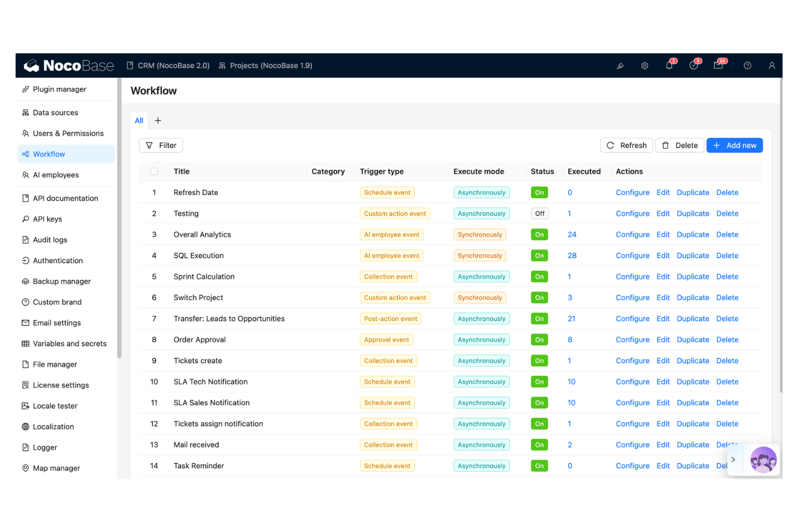Open the user profile icon

772,65
